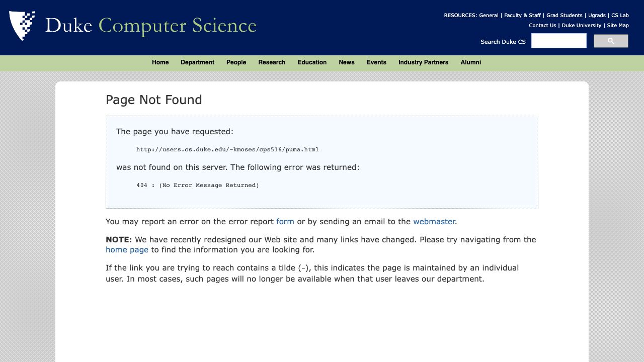The image size is (644, 362).
Task: Open the Department menu
Action: click(x=197, y=62)
